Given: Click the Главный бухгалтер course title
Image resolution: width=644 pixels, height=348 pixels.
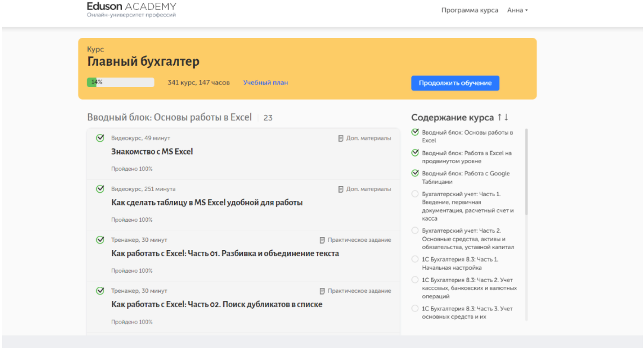Looking at the screenshot, I should click(143, 61).
